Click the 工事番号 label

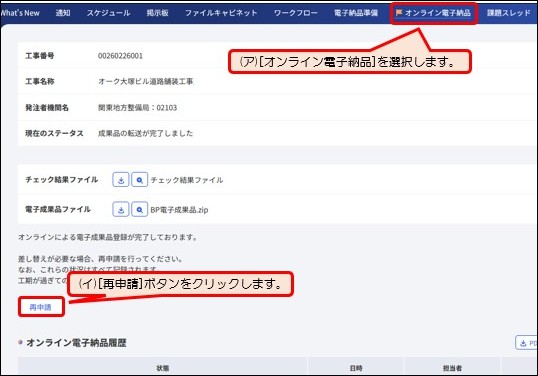(x=40, y=56)
